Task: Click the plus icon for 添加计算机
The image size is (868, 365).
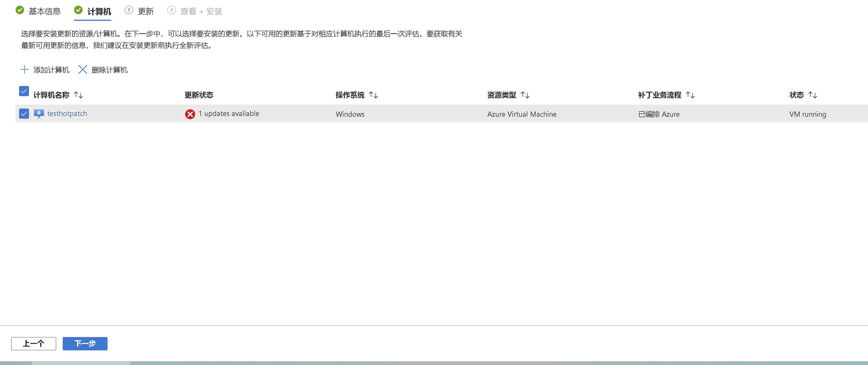Action: [24, 70]
